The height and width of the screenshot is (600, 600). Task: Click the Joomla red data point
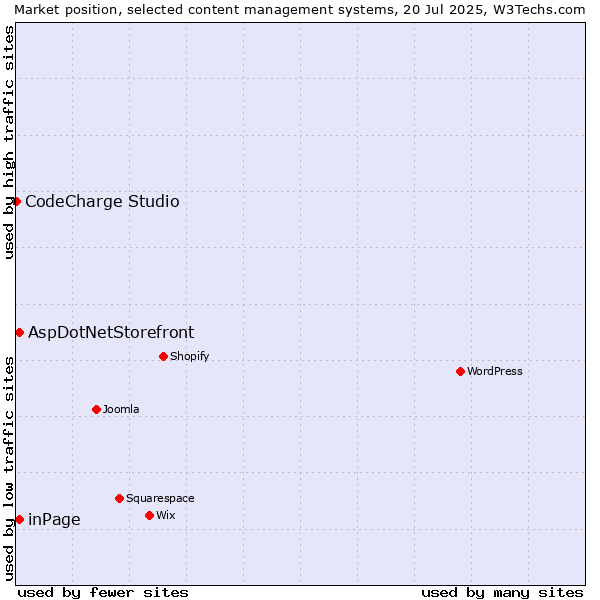coord(96,409)
